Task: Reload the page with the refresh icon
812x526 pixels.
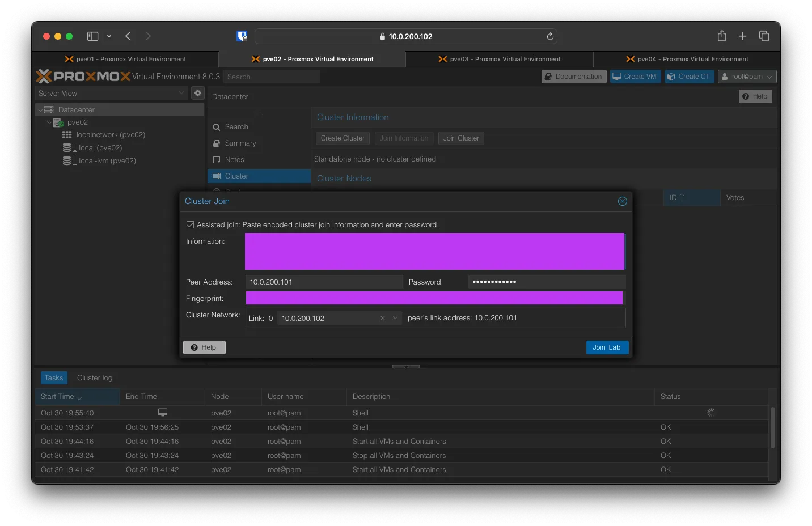Action: coord(550,36)
